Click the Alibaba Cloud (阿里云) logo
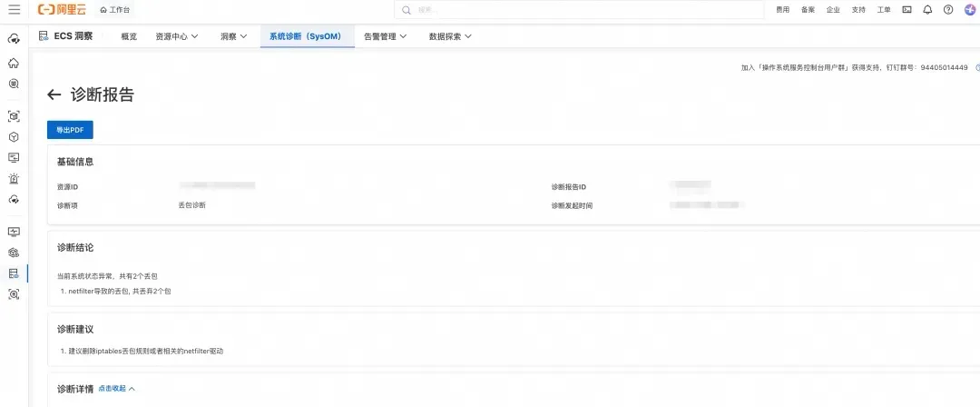The height and width of the screenshot is (407, 980). (x=62, y=9)
